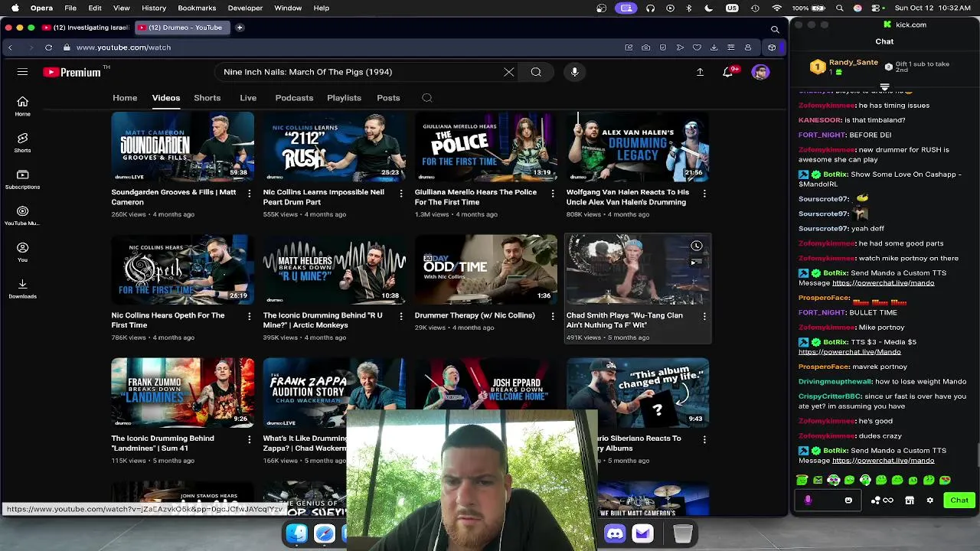Add Chad Smith video to Watch later

[697, 246]
